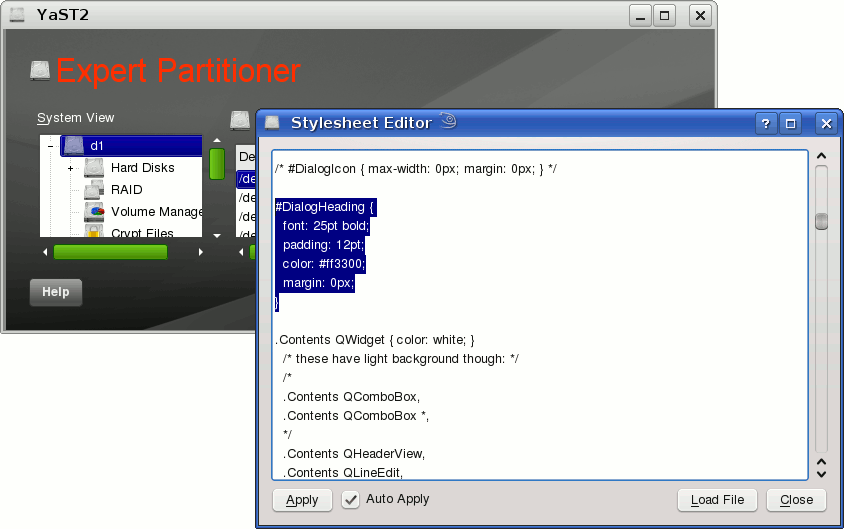The image size is (844, 529).
Task: Click the tree scrollbar up arrow
Action: click(217, 140)
